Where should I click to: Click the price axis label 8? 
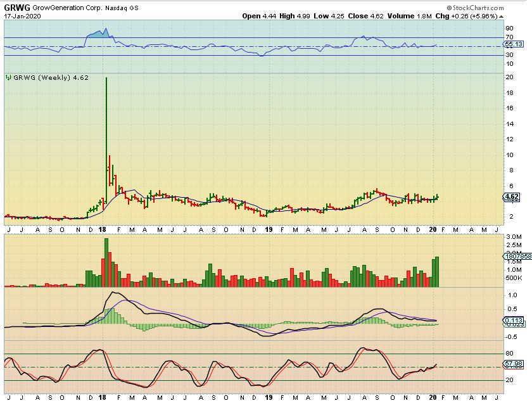[511, 170]
